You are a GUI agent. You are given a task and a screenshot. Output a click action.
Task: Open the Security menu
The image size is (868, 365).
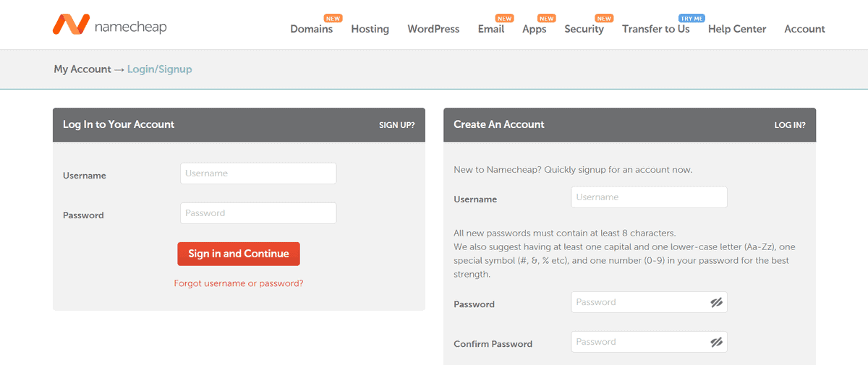point(584,29)
